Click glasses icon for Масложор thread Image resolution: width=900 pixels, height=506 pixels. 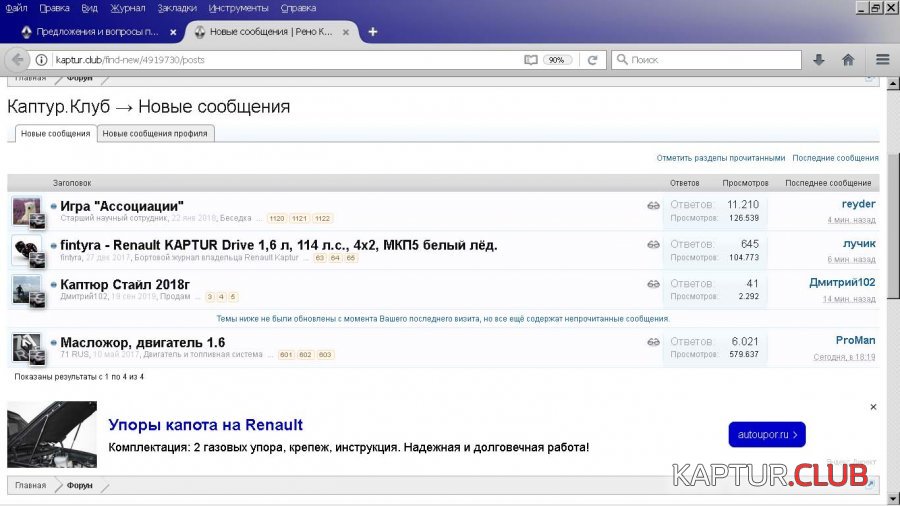pos(653,342)
